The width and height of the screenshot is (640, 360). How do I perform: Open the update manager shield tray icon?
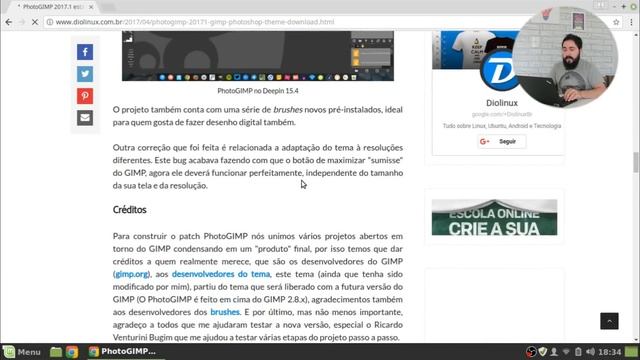coord(542,351)
